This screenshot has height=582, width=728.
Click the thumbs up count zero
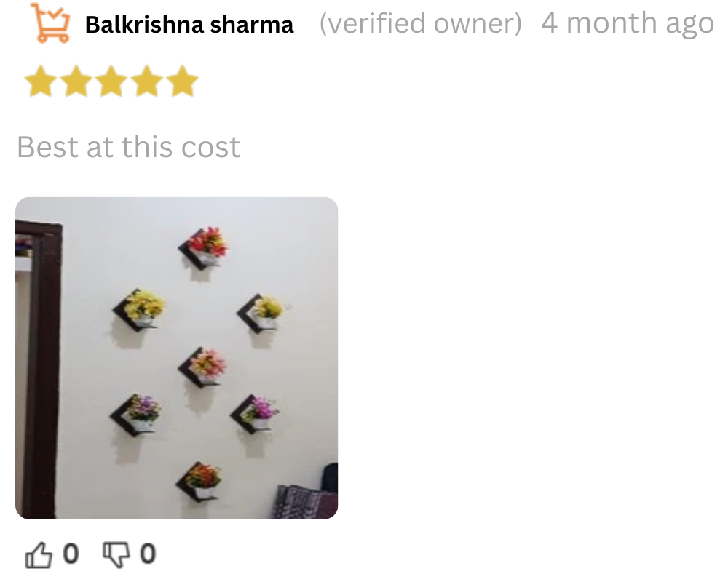[x=71, y=554]
